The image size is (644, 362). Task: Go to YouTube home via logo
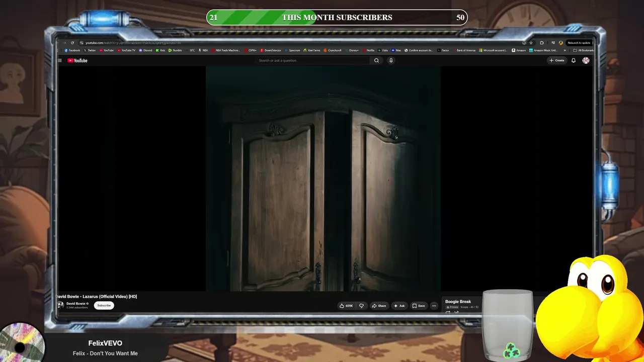pos(77,60)
